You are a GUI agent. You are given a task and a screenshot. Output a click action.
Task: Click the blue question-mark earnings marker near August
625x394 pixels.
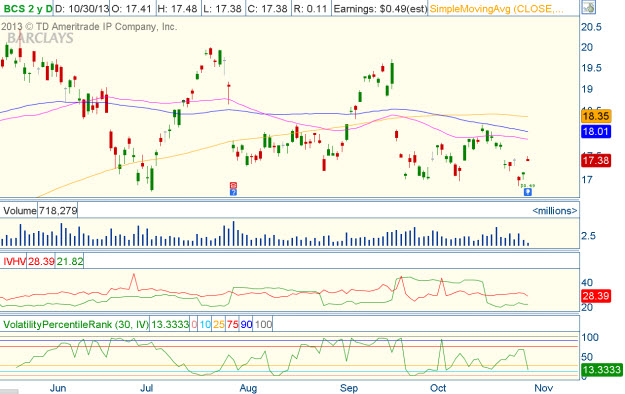coord(233,192)
